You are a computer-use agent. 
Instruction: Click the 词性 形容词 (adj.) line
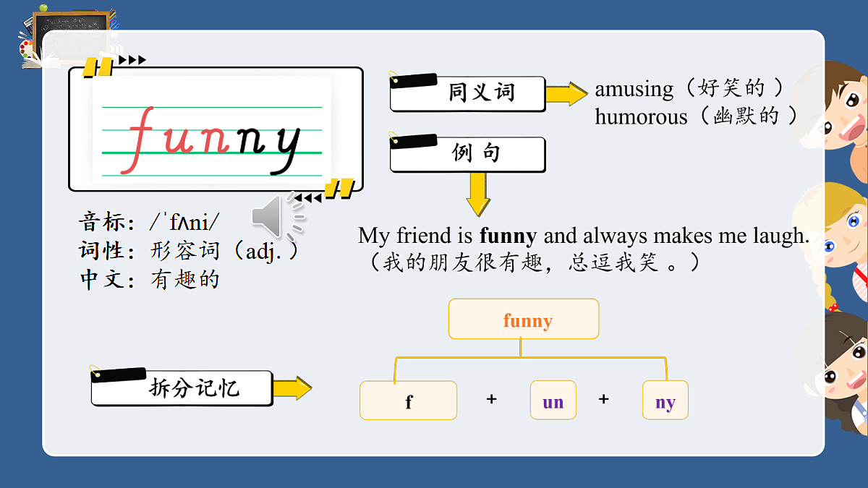pyautogui.click(x=188, y=251)
